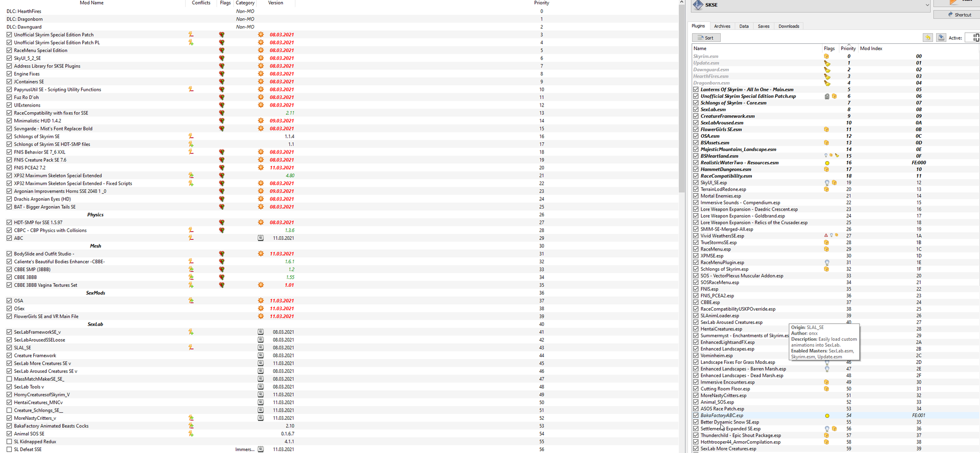Click orange category icon on SkyUI_5_2_SE row
Screen dimensions: 980x453
(x=261, y=58)
